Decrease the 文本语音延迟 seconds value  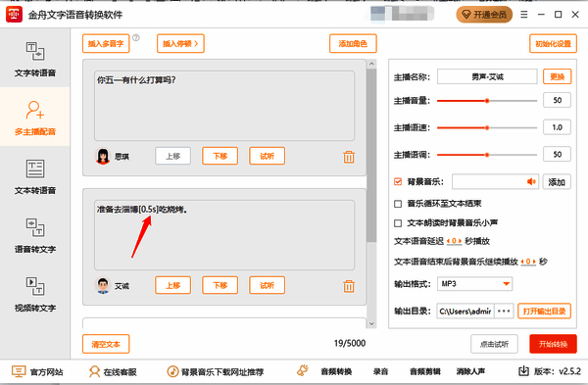(448, 241)
